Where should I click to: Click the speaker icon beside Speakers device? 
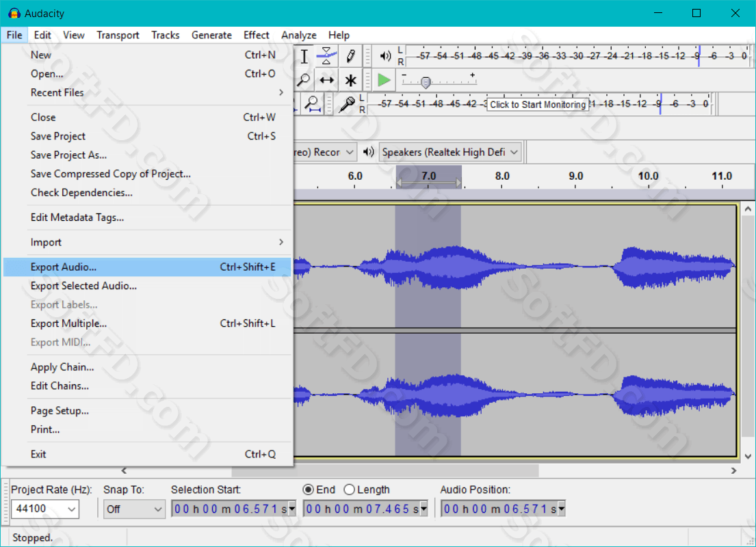(368, 152)
